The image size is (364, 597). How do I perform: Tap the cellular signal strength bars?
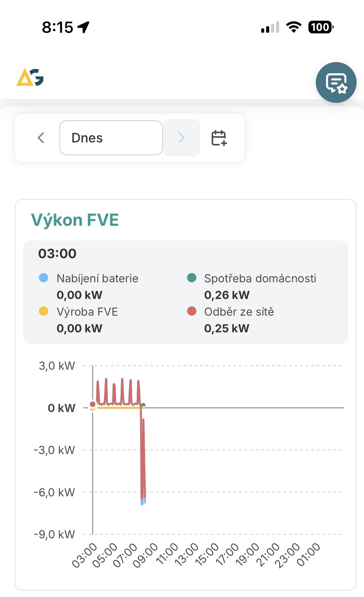point(270,27)
